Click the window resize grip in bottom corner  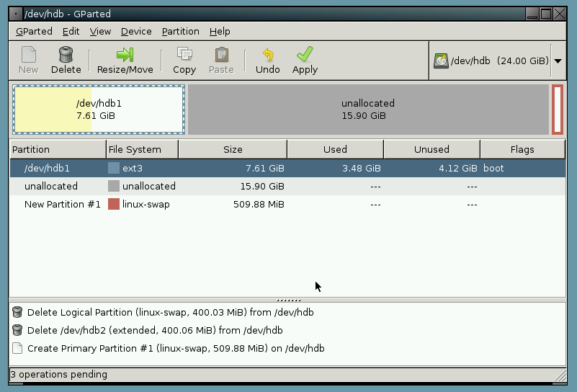pyautogui.click(x=560, y=375)
